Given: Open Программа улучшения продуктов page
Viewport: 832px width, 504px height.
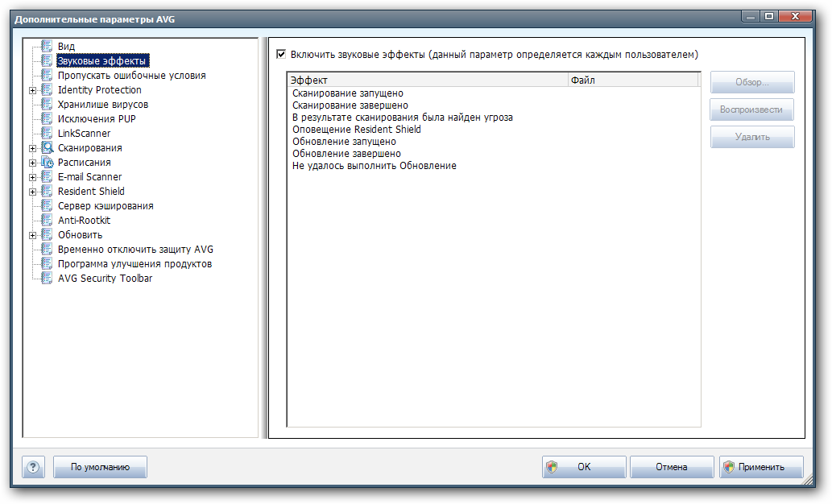Looking at the screenshot, I should pyautogui.click(x=135, y=263).
